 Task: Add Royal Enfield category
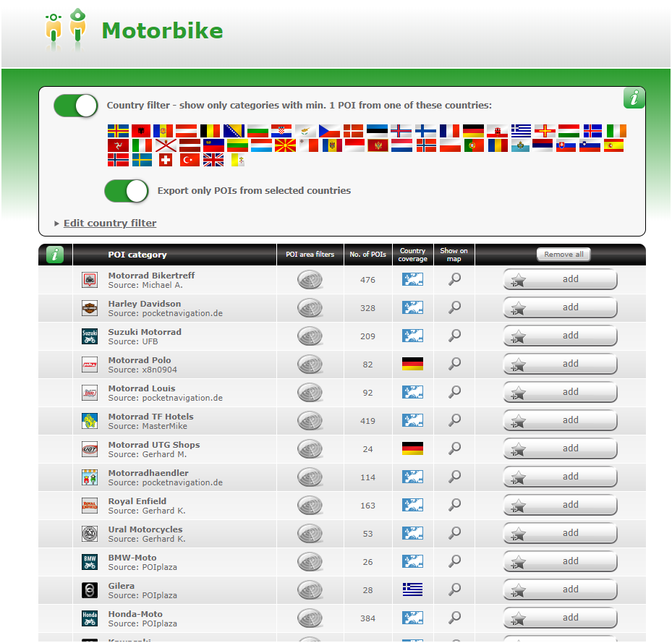click(x=560, y=506)
